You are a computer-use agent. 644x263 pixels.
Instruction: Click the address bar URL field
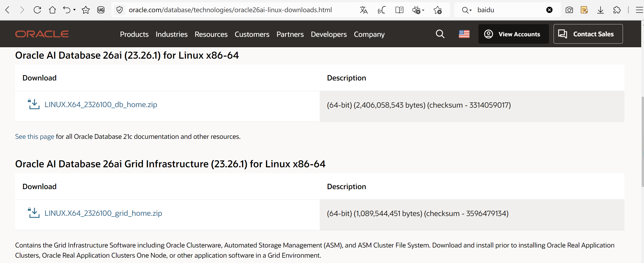click(230, 10)
